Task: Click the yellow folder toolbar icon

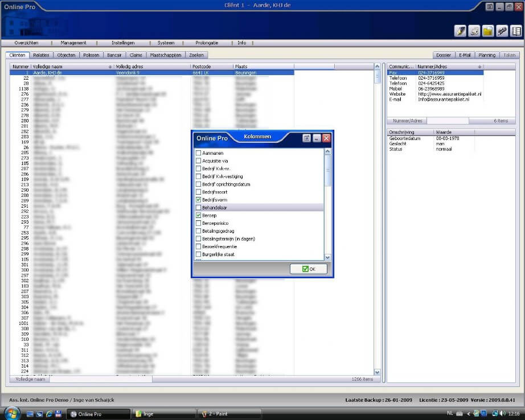Action: [487, 31]
